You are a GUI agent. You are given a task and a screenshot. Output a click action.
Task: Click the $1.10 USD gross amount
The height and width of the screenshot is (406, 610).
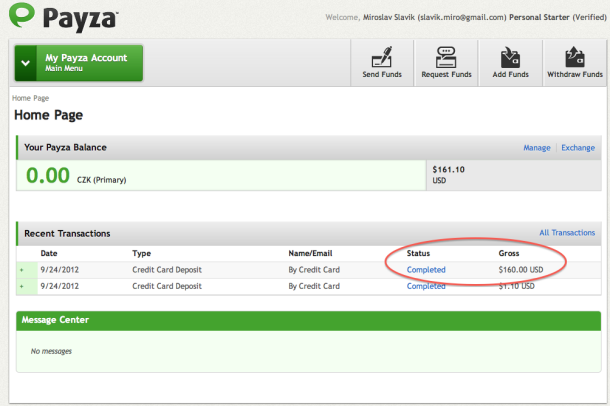[517, 286]
